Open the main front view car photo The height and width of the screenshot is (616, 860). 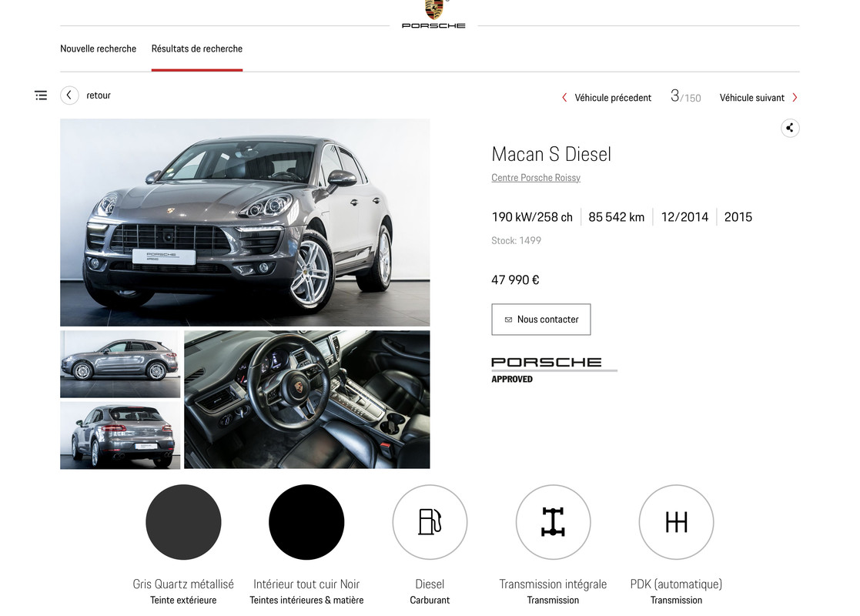(x=245, y=223)
